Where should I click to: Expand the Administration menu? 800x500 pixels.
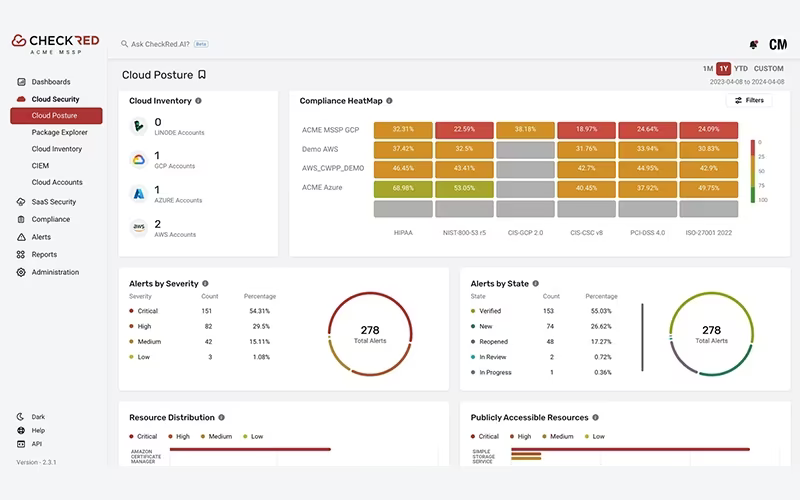[55, 272]
